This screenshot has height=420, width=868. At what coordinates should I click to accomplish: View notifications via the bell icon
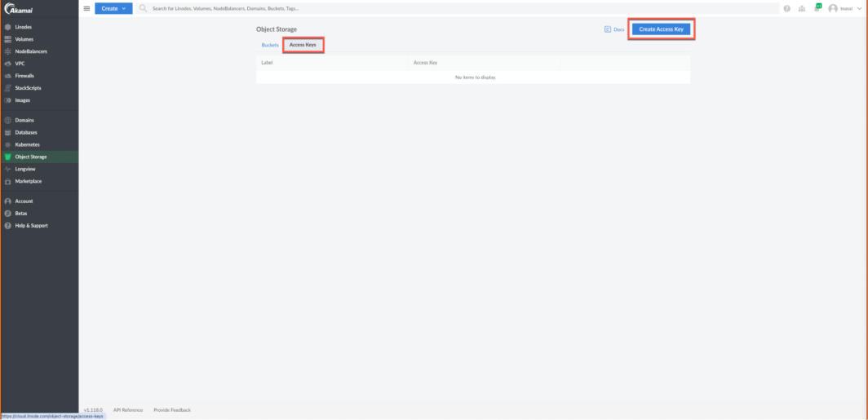[817, 8]
